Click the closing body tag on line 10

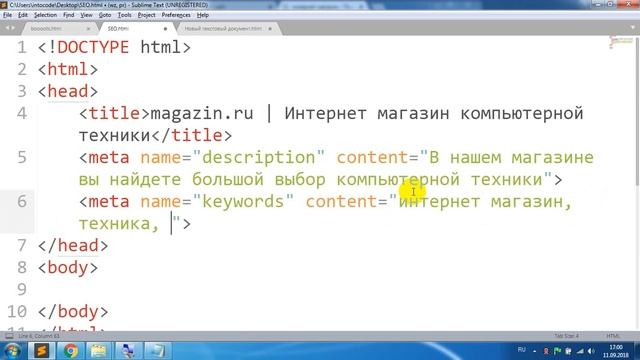(73, 312)
